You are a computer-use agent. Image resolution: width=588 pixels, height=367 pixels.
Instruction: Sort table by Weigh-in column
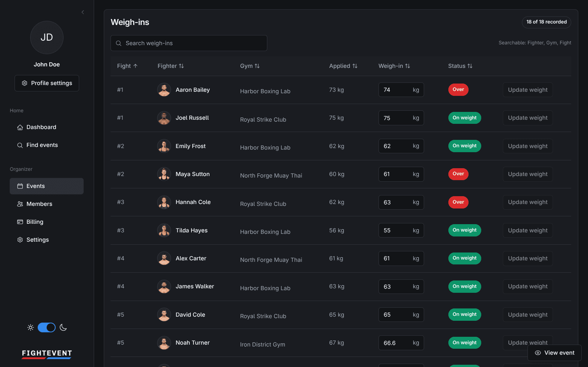[x=394, y=66]
